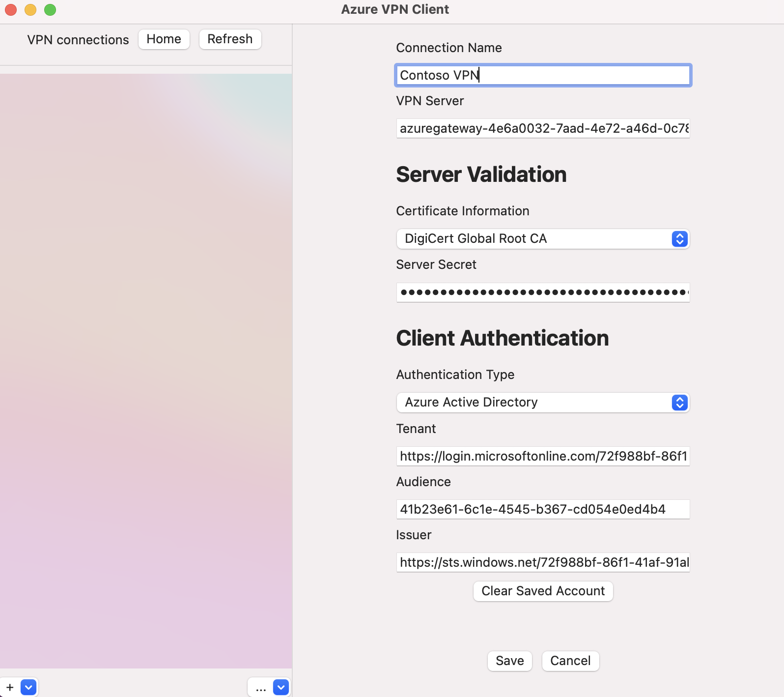Close the Azure VPN Client window
Image resolution: width=784 pixels, height=697 pixels.
pyautogui.click(x=11, y=10)
